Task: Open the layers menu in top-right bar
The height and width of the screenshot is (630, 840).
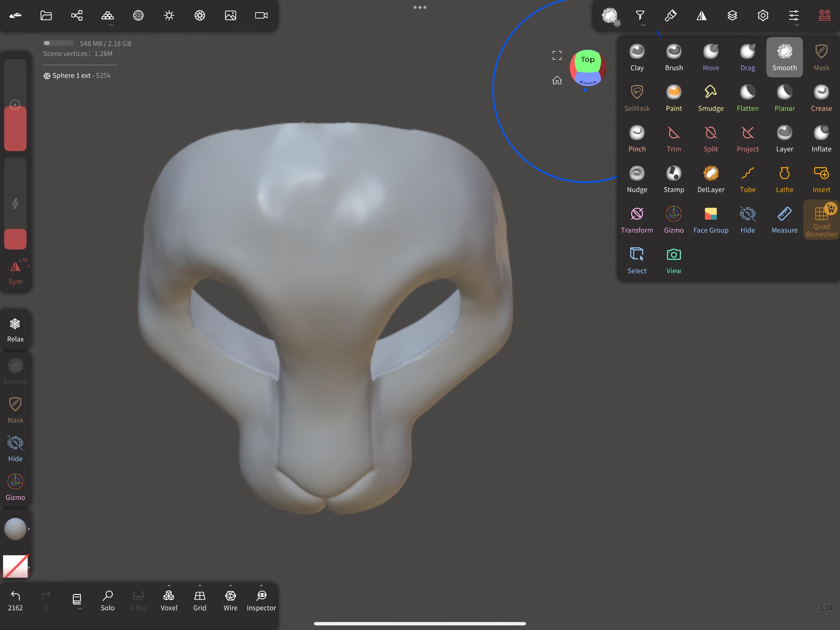Action: click(x=732, y=15)
